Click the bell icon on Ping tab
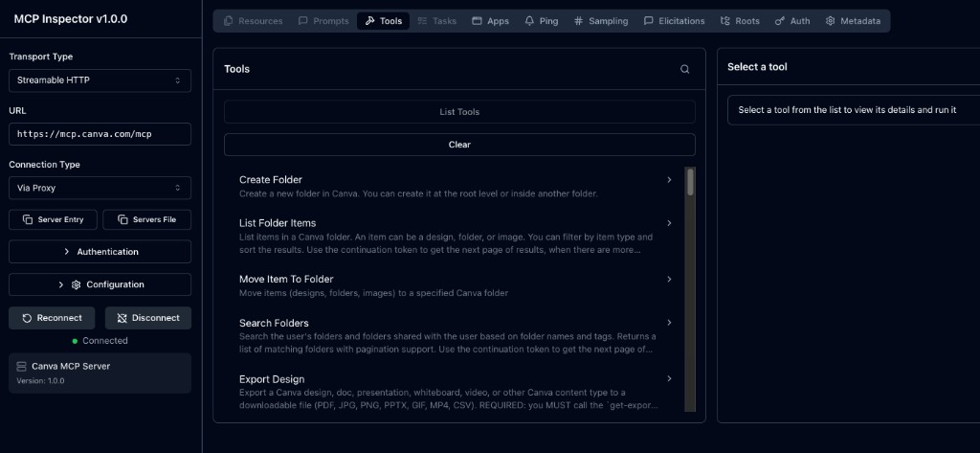Viewport: 980px width, 453px height. pos(529,21)
